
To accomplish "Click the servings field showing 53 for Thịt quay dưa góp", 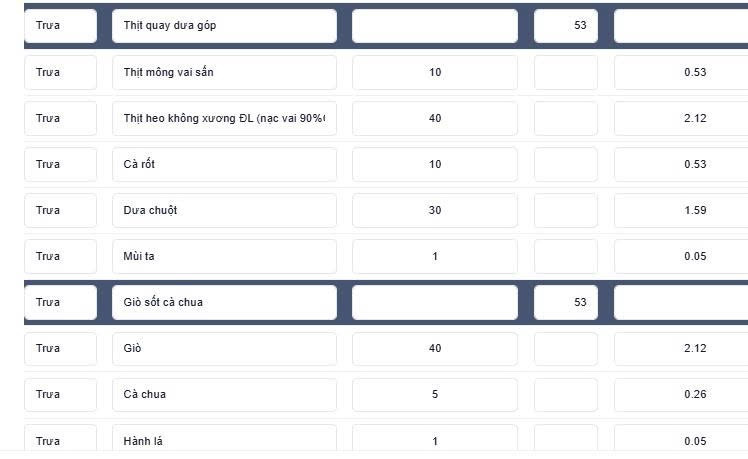I will 566,26.
